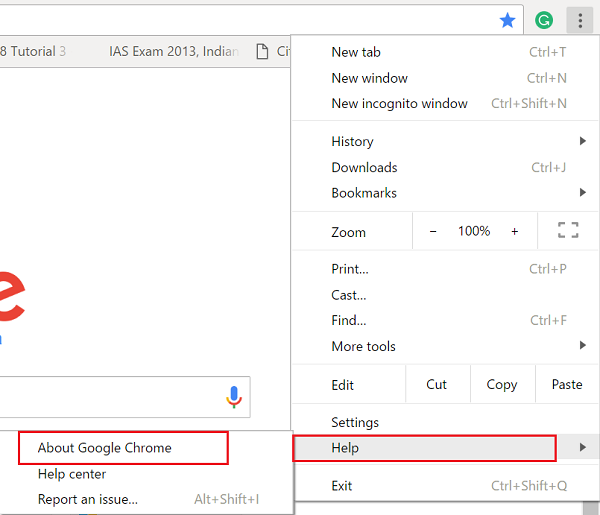This screenshot has width=600, height=515.
Task: Expand the History submenu arrow
Action: pos(582,141)
